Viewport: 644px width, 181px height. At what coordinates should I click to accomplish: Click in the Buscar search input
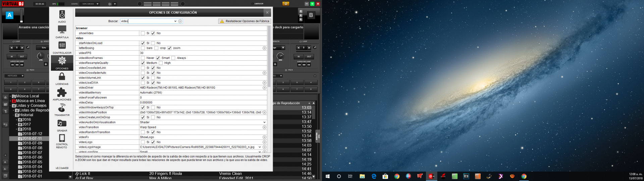click(147, 21)
